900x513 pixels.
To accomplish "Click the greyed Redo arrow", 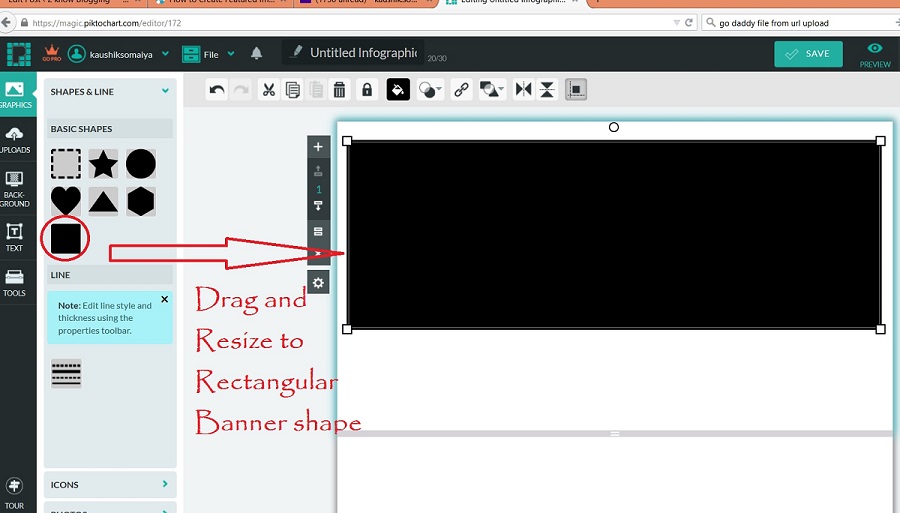I will tap(241, 90).
